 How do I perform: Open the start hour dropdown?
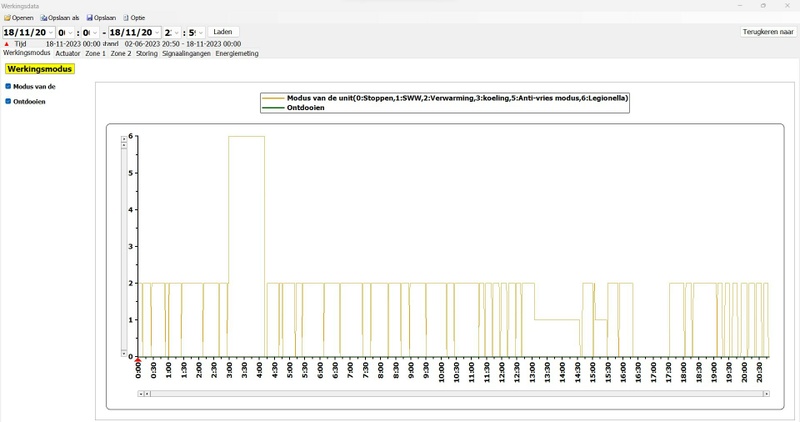coord(70,33)
